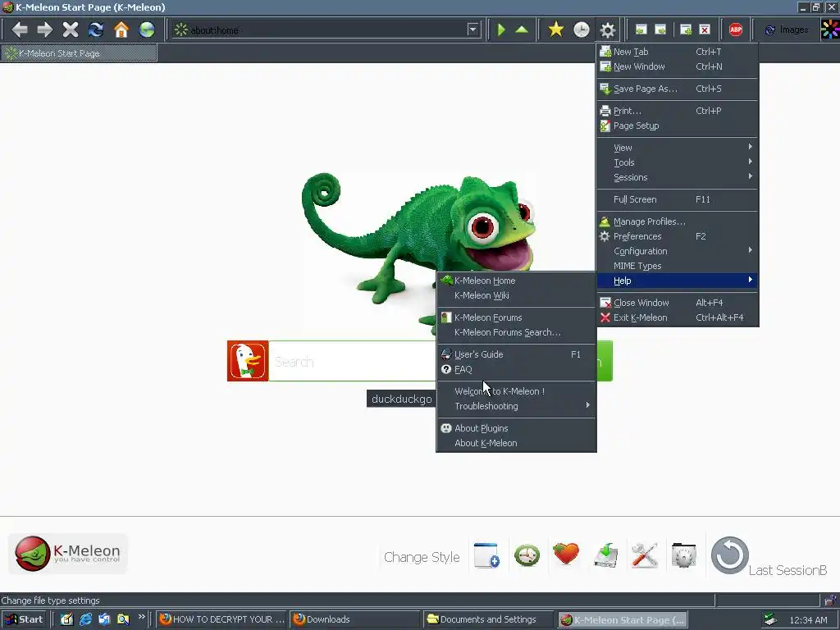Click the colorful throbber icon at top right

pyautogui.click(x=830, y=30)
